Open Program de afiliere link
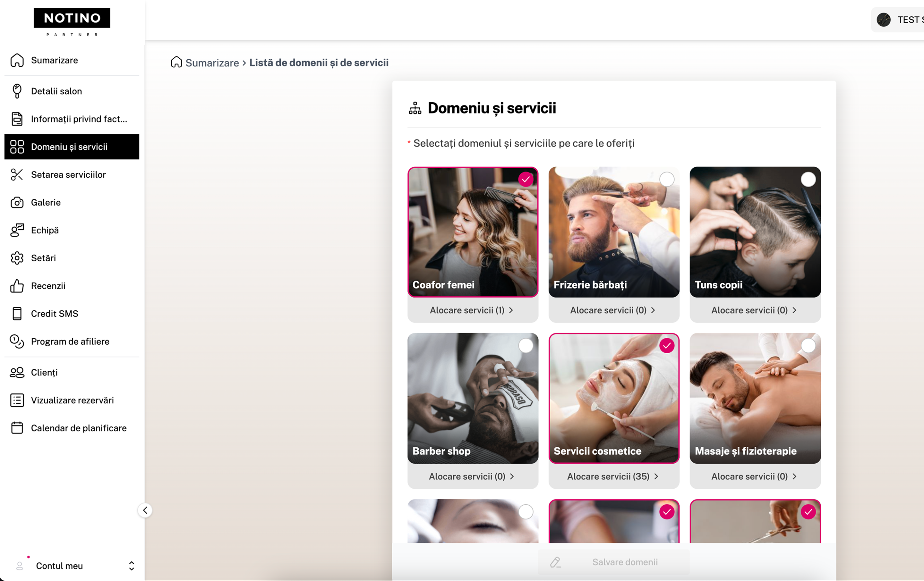Viewport: 924px width, 581px height. pyautogui.click(x=72, y=341)
